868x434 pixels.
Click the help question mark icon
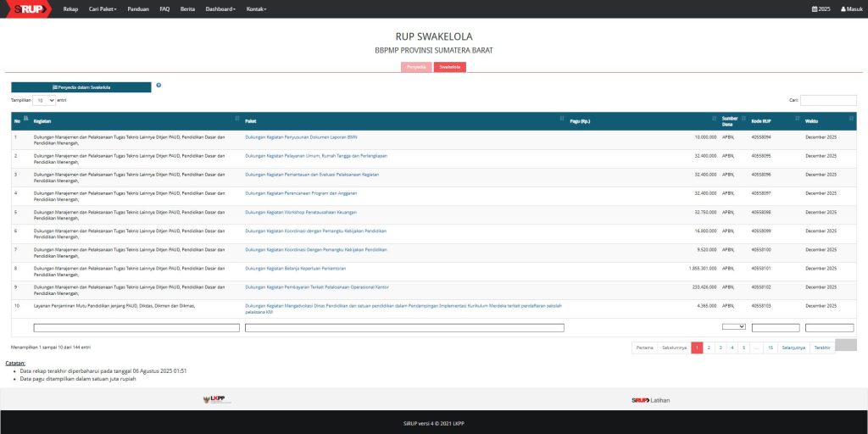point(159,86)
